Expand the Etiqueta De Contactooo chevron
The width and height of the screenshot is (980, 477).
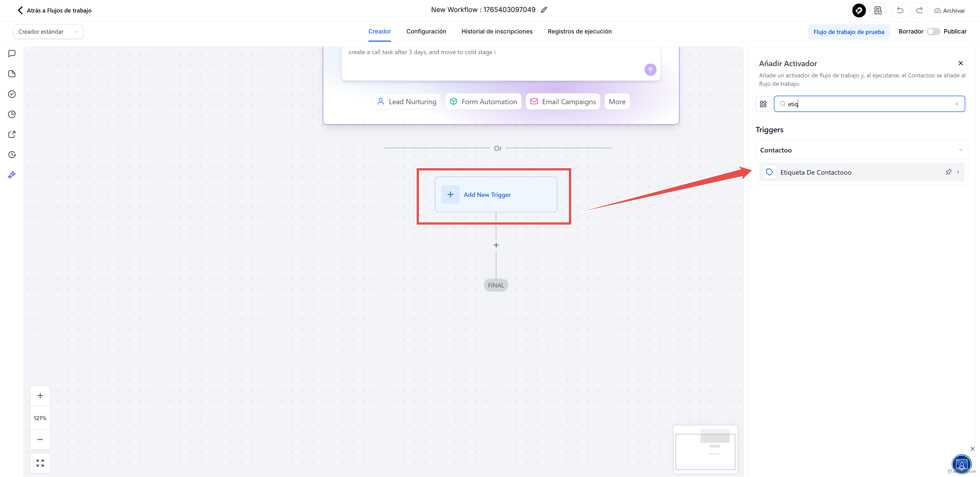[x=958, y=172]
